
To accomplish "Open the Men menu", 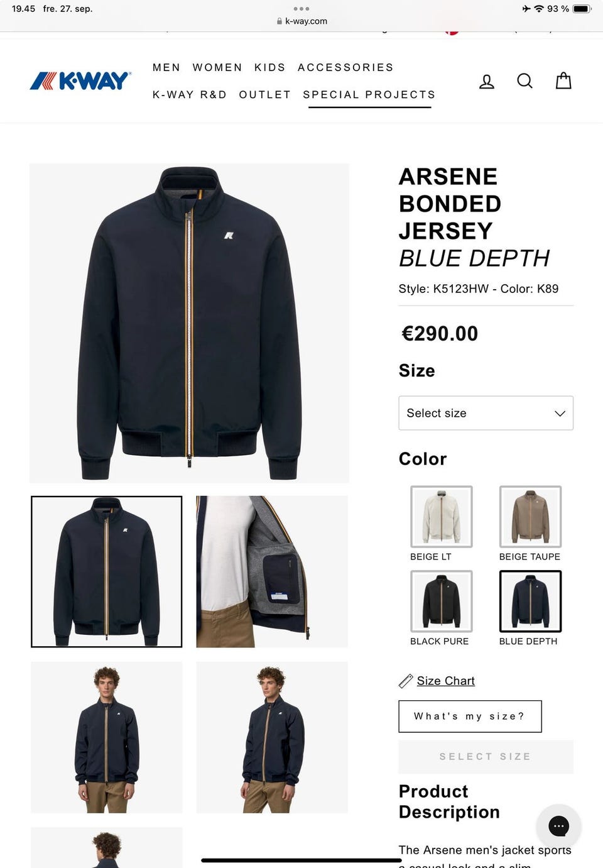I will [166, 67].
